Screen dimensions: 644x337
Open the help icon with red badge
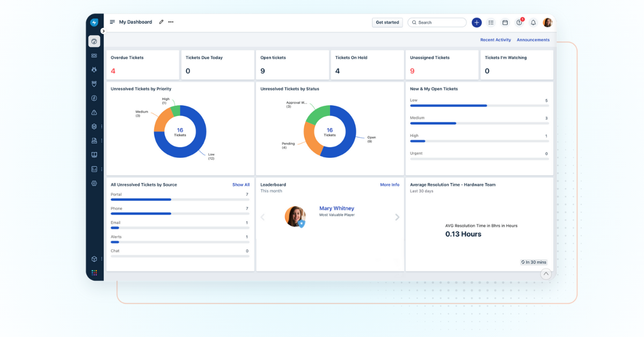click(x=519, y=23)
